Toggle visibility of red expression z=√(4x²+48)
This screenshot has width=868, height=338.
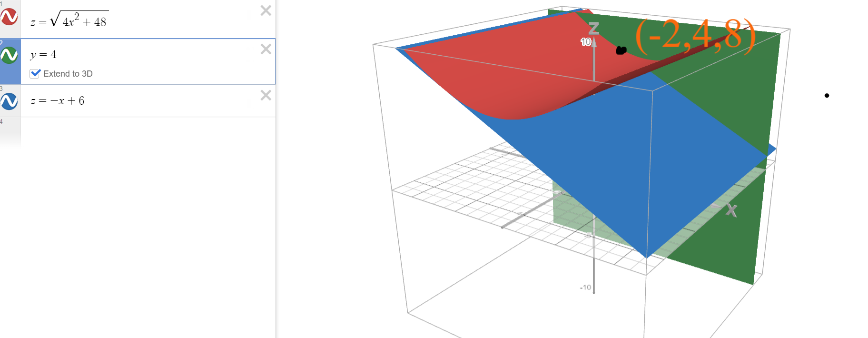[x=10, y=17]
